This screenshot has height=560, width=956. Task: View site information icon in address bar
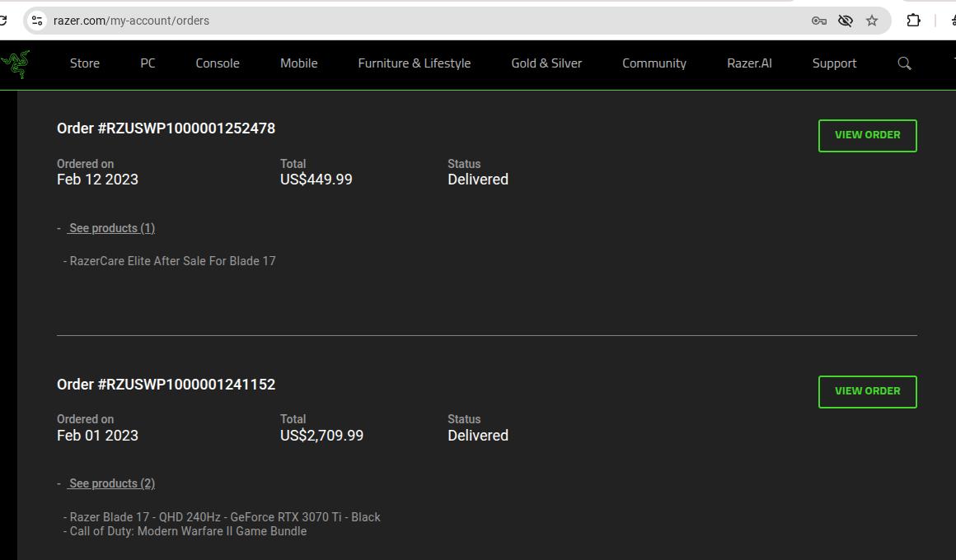(x=37, y=21)
